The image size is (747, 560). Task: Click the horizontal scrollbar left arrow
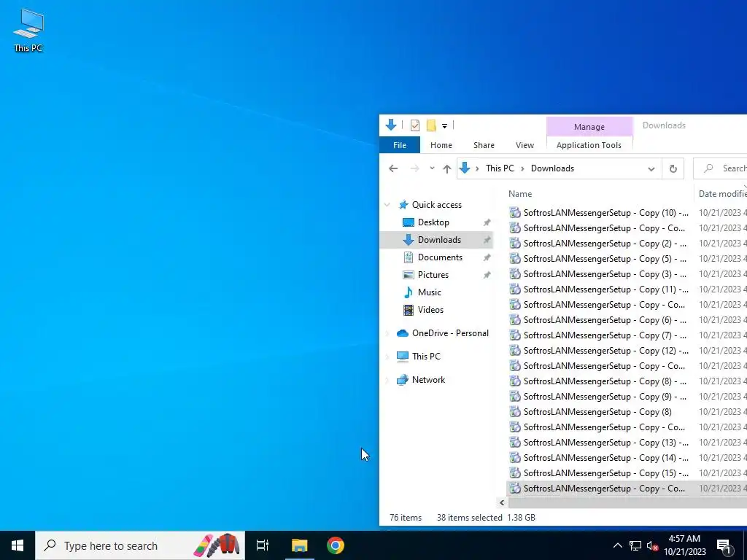[502, 503]
